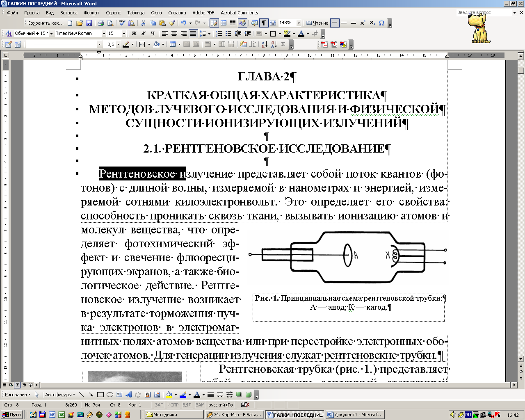Open the Таблица menu

136,13
